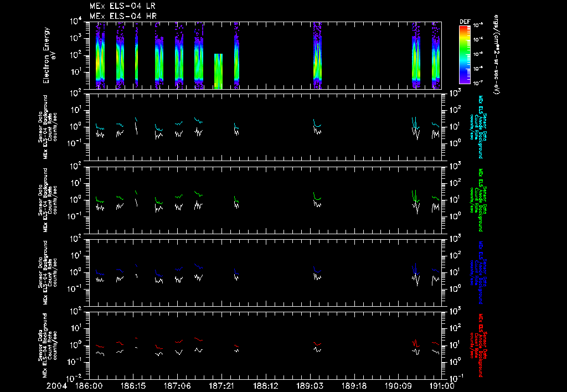Click the blue Anode Background Count Rate label

click(478, 272)
